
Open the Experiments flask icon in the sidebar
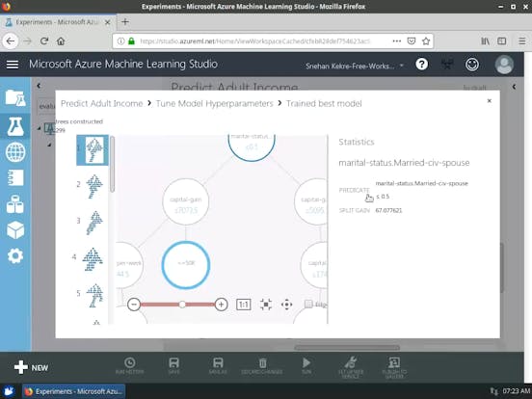click(15, 126)
